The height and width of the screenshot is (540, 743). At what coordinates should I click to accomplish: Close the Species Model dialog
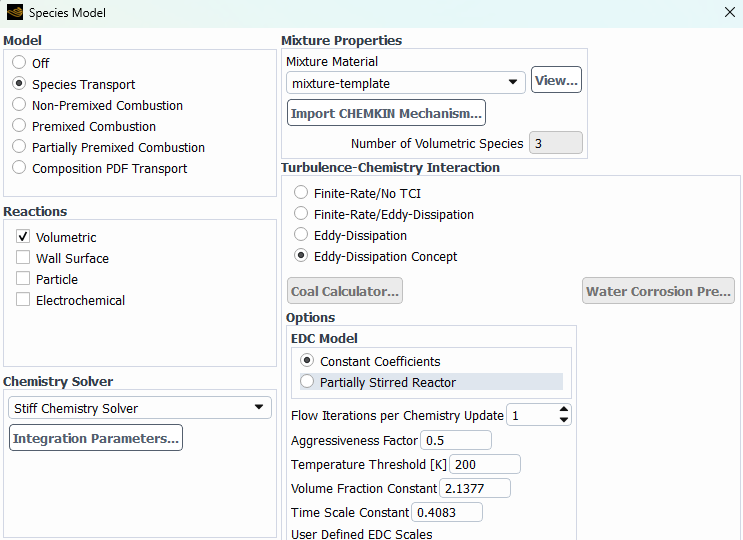727,13
